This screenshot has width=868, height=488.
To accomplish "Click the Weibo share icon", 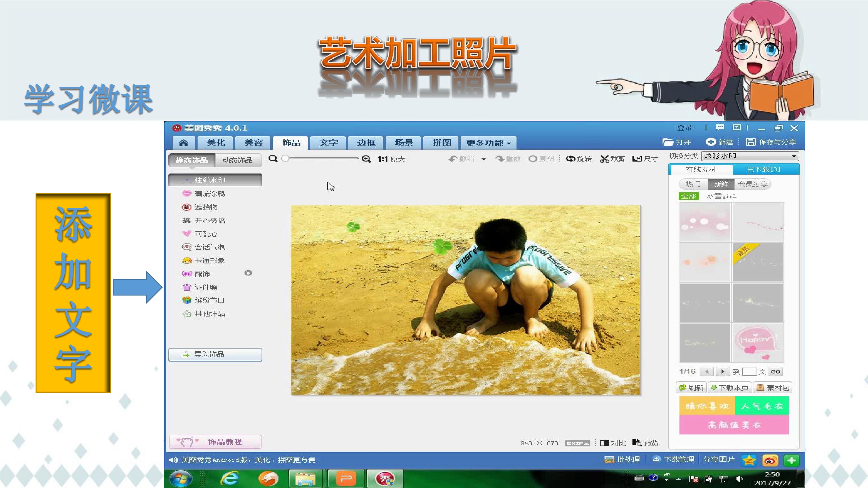I will (x=770, y=460).
